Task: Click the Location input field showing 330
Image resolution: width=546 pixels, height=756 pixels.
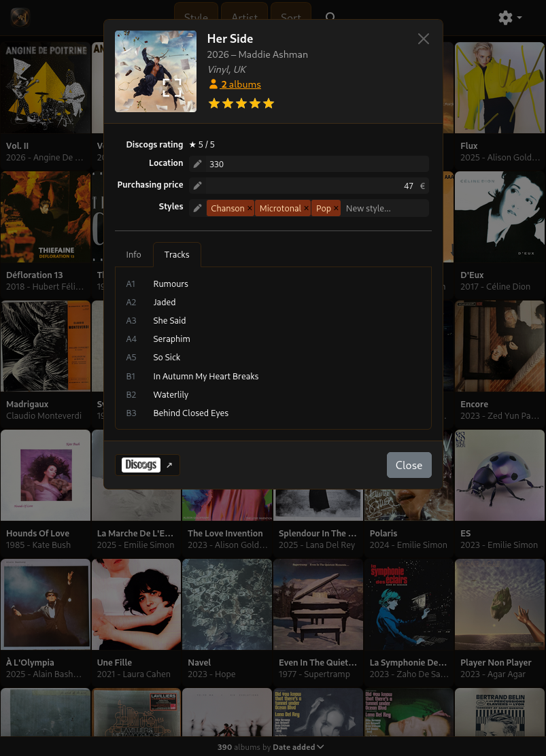Action: coord(317,164)
